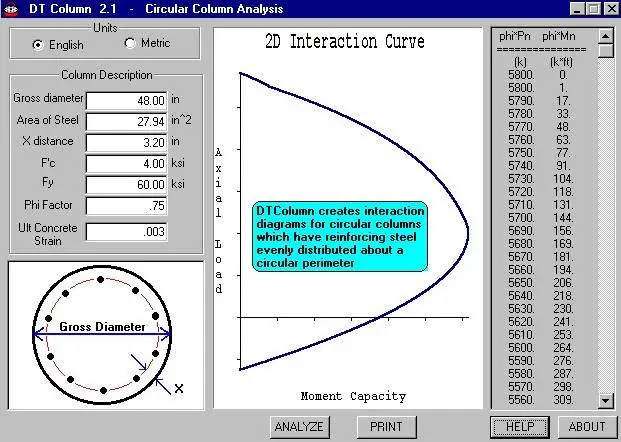The image size is (621, 442).
Task: Select the Metric units radio button
Action: point(130,43)
